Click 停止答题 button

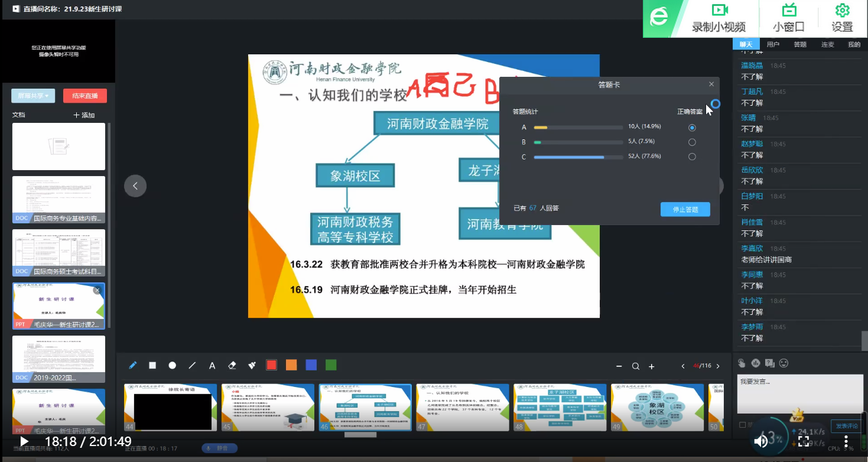coord(685,209)
